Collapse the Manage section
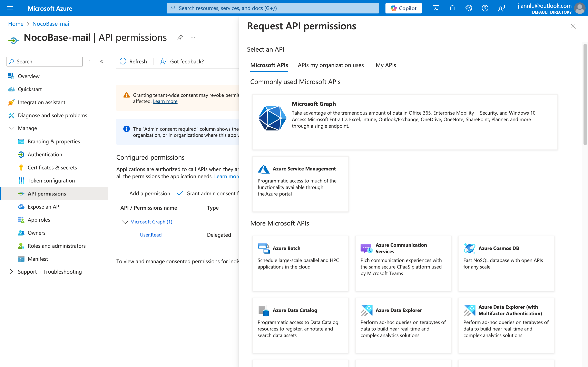The height and width of the screenshot is (367, 588). pos(11,128)
